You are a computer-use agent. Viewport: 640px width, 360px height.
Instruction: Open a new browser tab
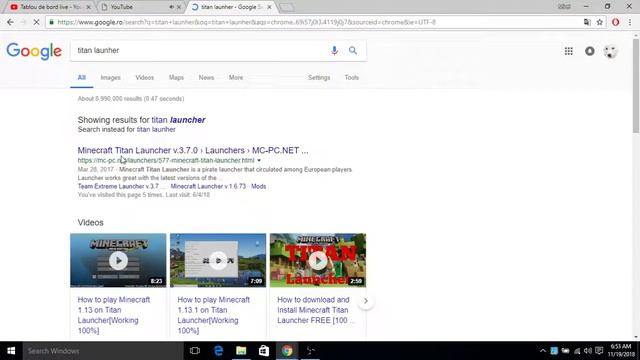coord(287,7)
